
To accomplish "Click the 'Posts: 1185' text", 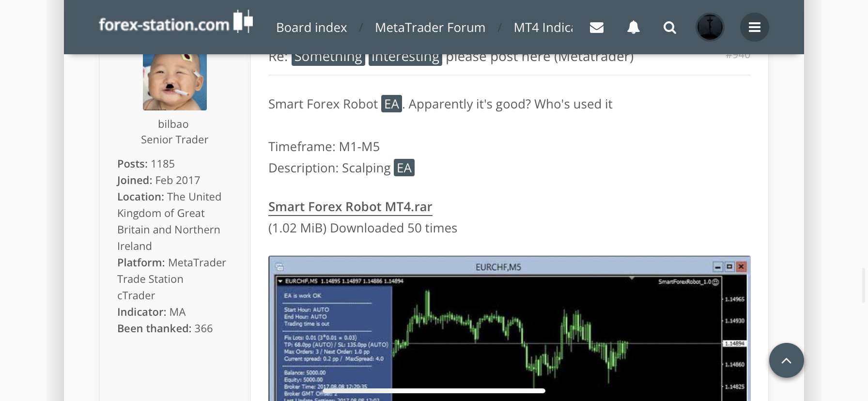I will coord(146,164).
